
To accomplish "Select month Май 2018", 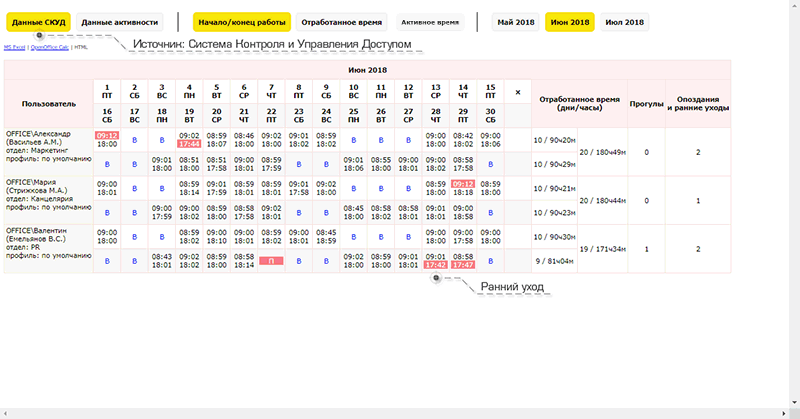I will [x=515, y=22].
